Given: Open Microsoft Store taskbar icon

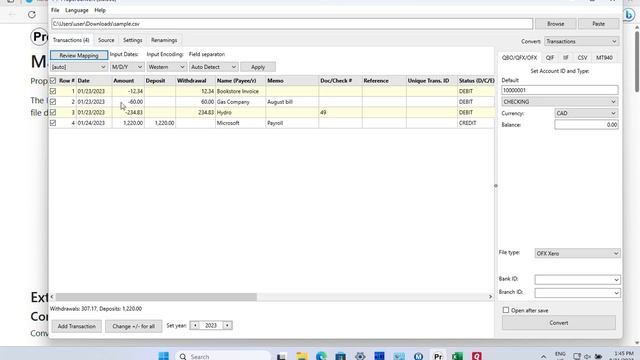Looking at the screenshot, I should click(x=340, y=356).
